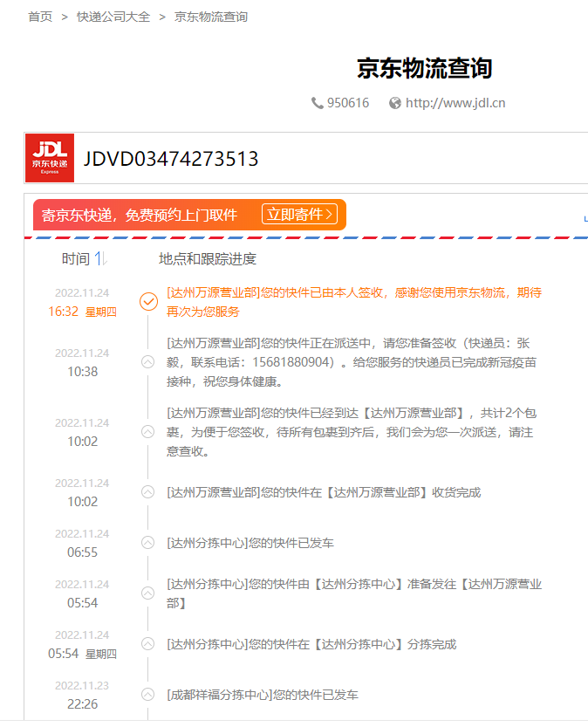Open the 首页 breadcrumb link
This screenshot has height=727, width=588.
(40, 17)
